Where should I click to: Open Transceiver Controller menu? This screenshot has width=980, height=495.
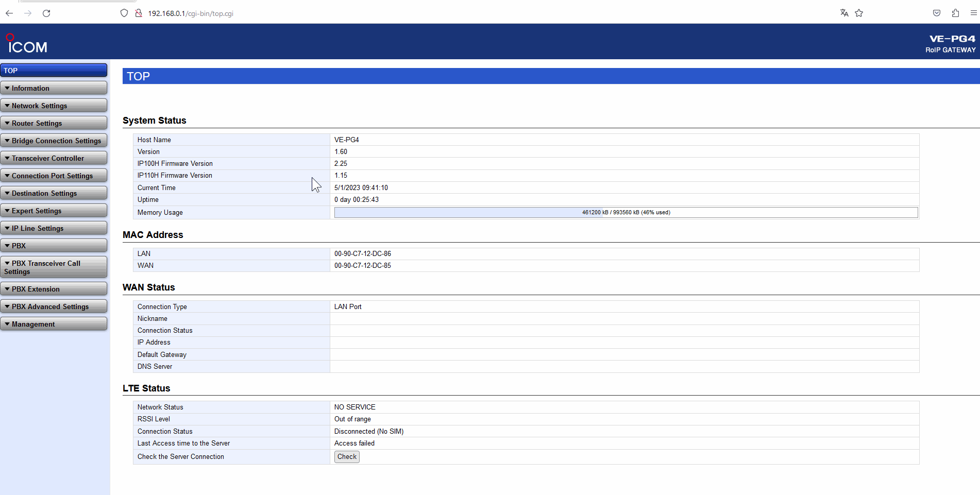[x=54, y=158]
